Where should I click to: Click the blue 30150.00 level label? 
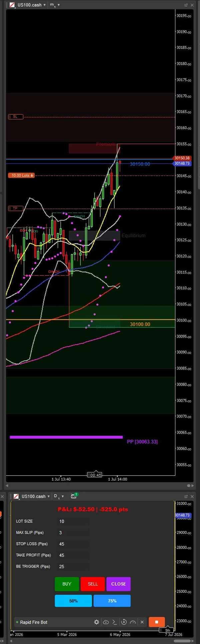pos(140,164)
